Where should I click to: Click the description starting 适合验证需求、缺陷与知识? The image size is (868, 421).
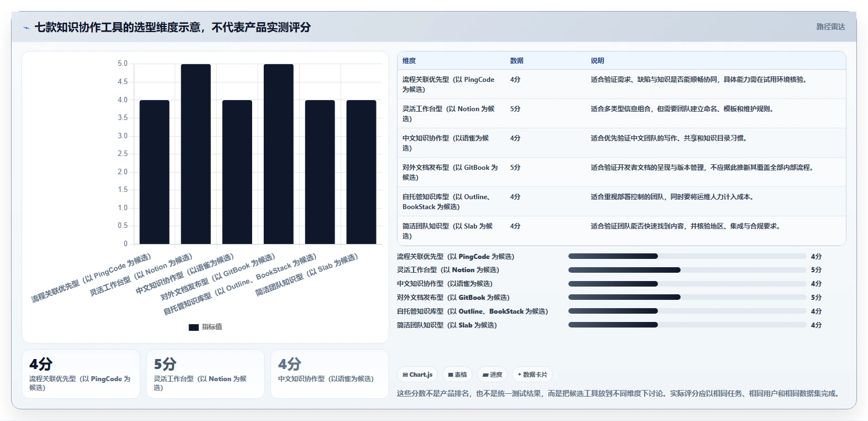[700, 80]
